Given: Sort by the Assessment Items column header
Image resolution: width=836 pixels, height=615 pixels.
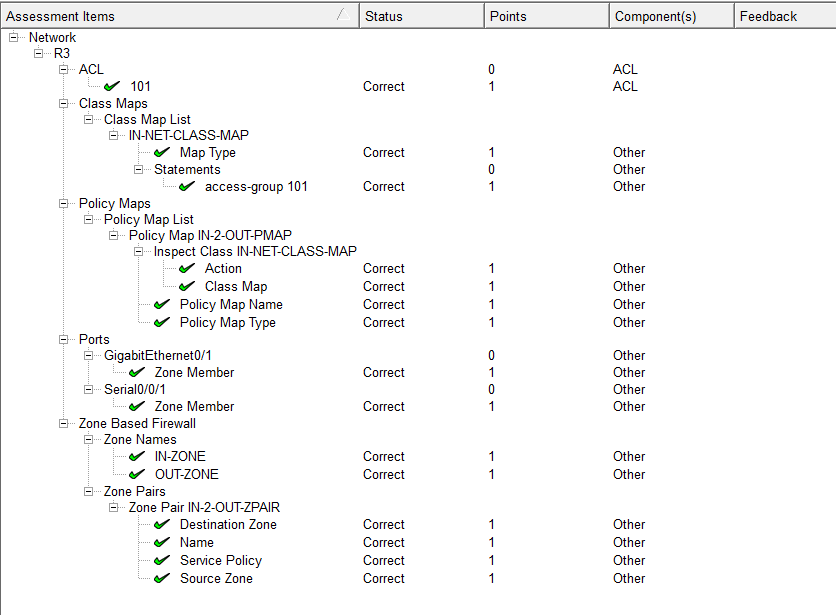Looking at the screenshot, I should 180,16.
